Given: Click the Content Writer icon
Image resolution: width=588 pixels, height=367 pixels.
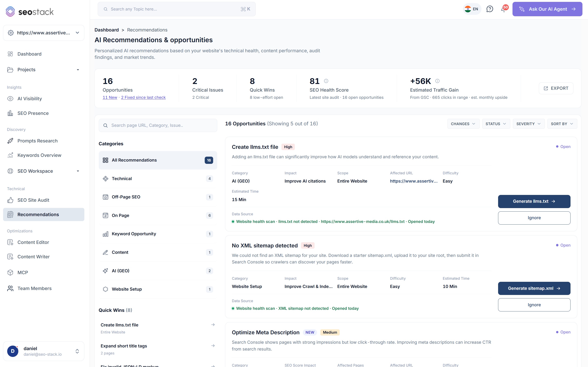Looking at the screenshot, I should 10,256.
